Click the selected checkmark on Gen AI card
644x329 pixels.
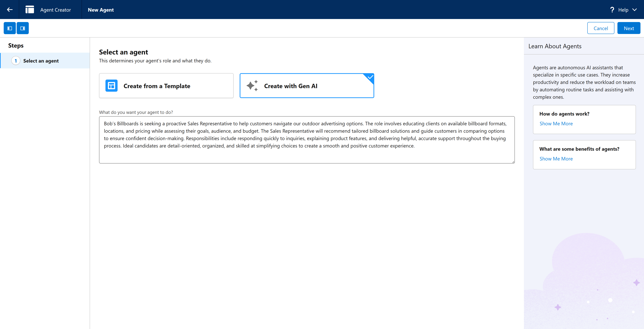point(370,77)
